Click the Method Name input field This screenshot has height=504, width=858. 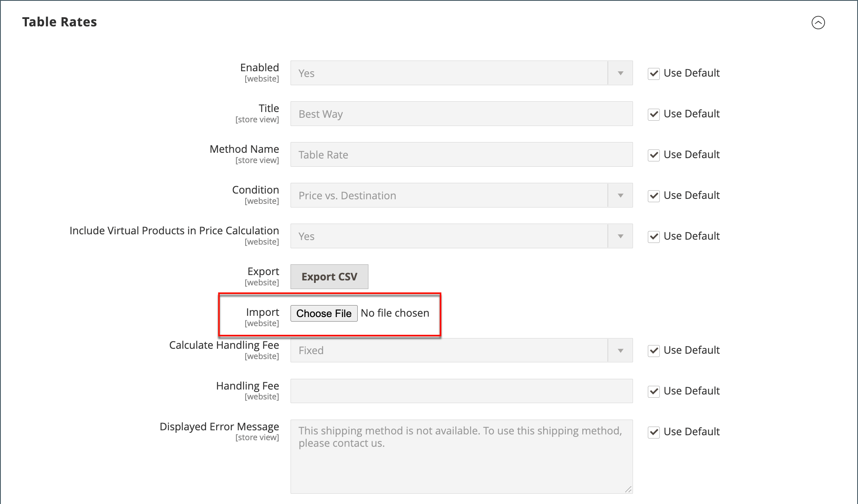(461, 154)
